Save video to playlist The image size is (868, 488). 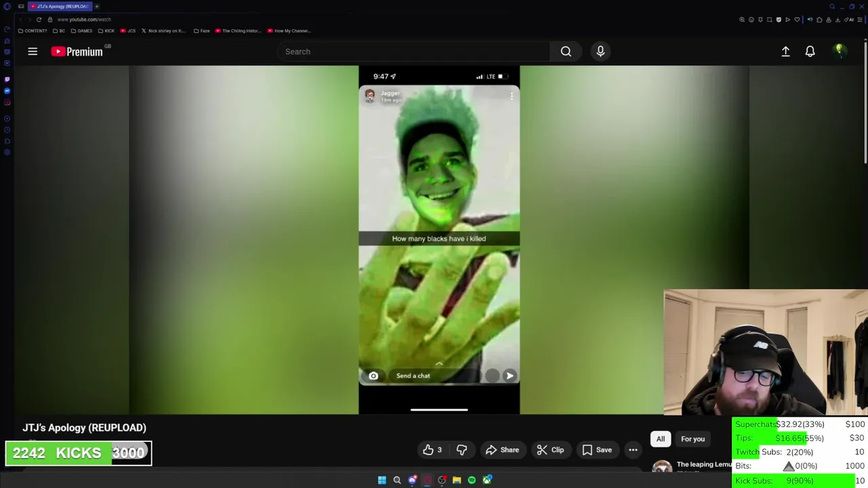[597, 450]
